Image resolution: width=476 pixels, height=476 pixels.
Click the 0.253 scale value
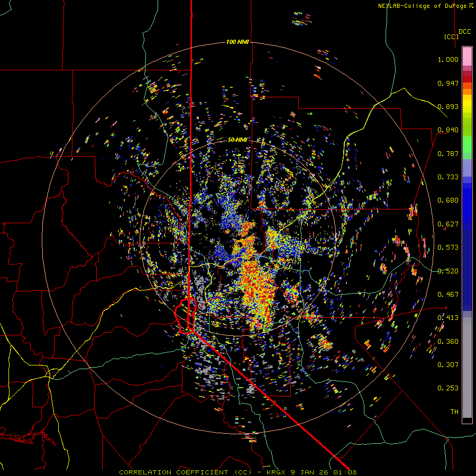coord(448,388)
